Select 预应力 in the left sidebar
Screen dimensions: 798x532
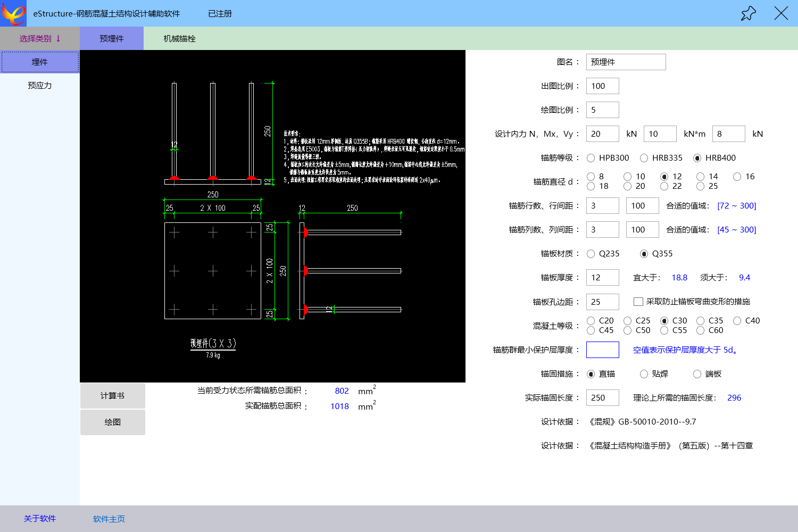[x=40, y=85]
